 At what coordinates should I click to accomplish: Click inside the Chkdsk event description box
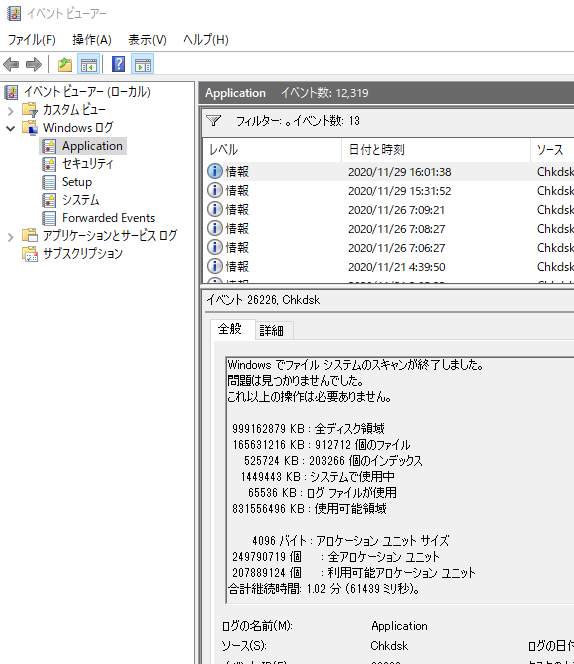coord(400,481)
